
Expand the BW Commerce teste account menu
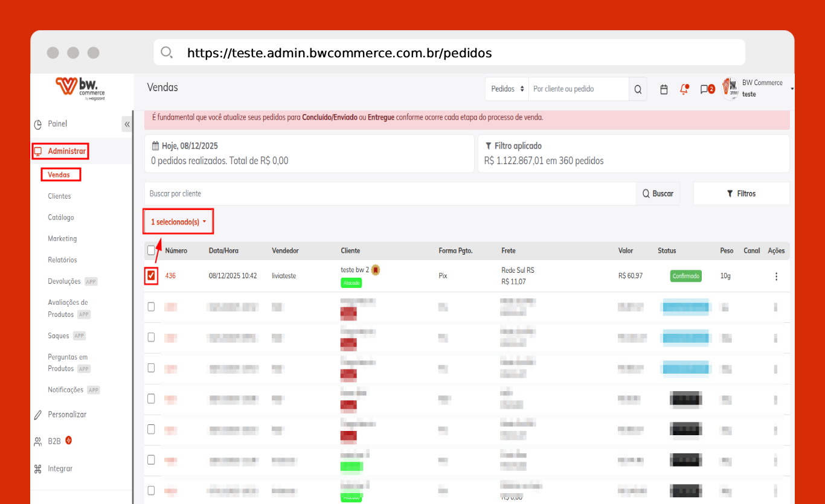[x=761, y=89]
